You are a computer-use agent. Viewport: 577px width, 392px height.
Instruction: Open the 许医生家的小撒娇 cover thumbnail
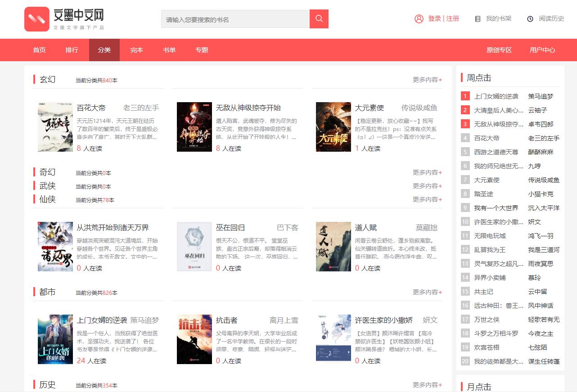tap(334, 339)
